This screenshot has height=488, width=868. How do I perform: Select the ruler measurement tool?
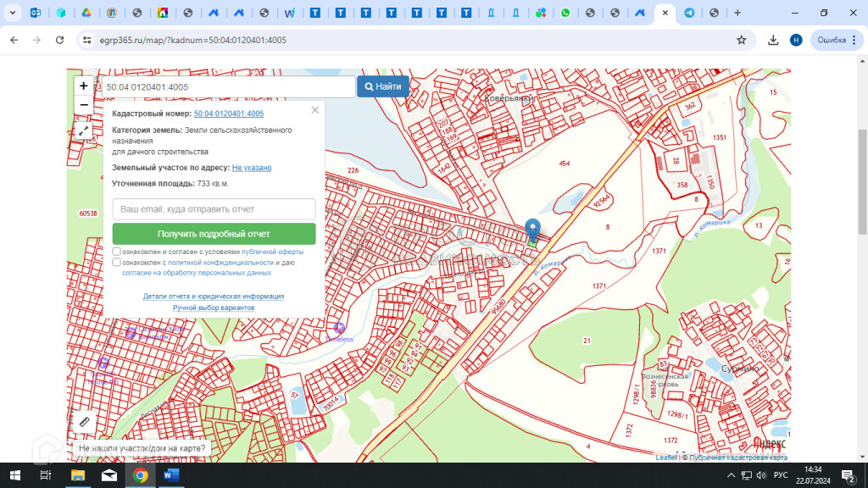tap(83, 421)
